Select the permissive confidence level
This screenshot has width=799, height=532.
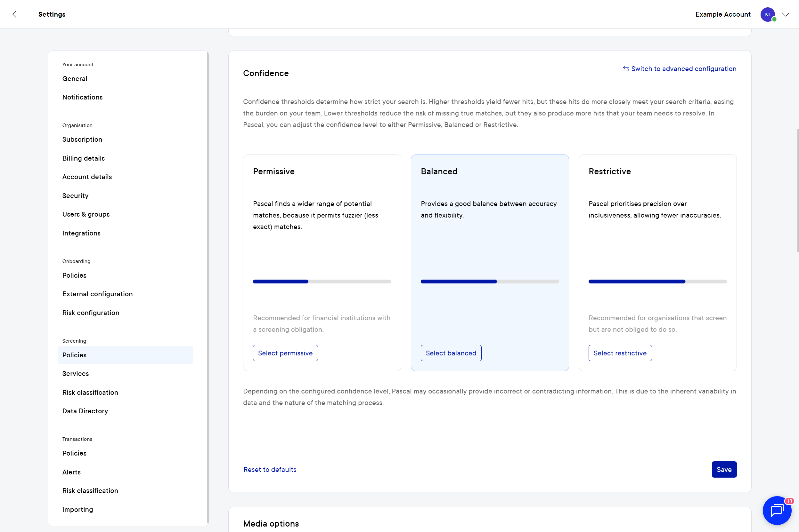click(x=285, y=353)
